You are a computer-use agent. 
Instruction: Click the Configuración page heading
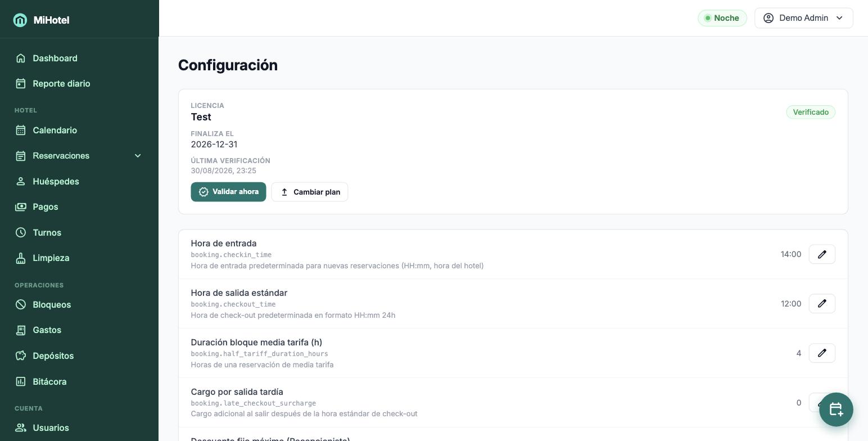pyautogui.click(x=228, y=65)
